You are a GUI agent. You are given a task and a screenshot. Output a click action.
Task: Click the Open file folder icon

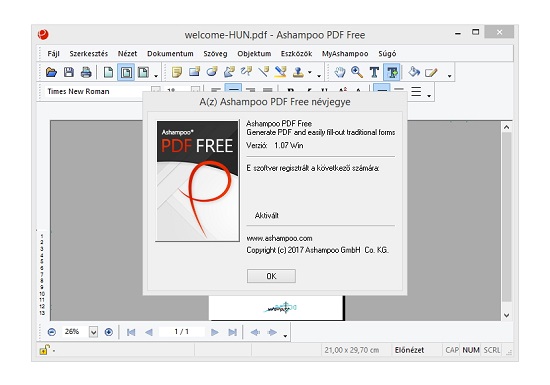pos(51,72)
